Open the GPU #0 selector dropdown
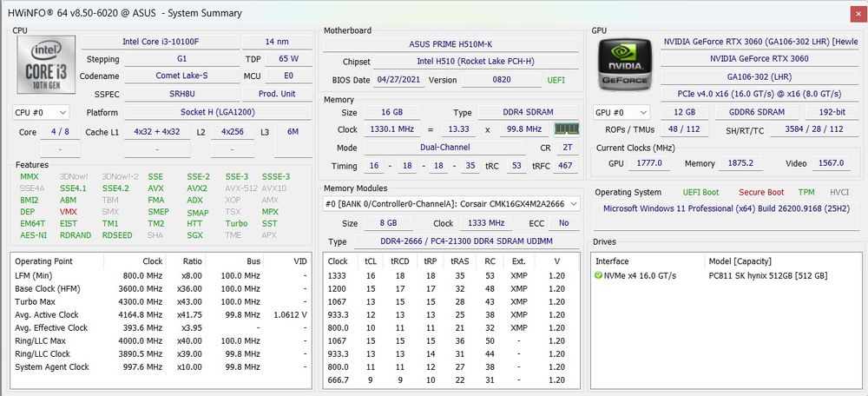 tap(621, 112)
